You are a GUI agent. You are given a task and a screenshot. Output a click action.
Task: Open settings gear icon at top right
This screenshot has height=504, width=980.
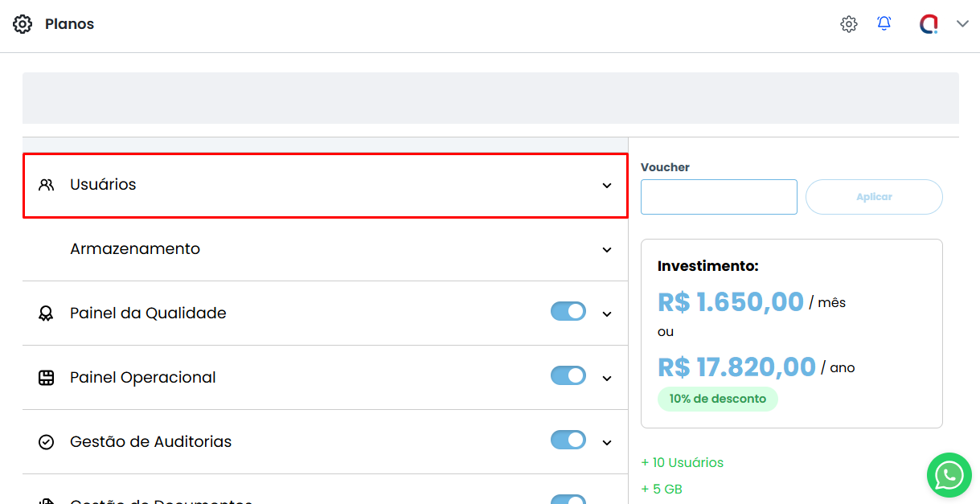[849, 24]
